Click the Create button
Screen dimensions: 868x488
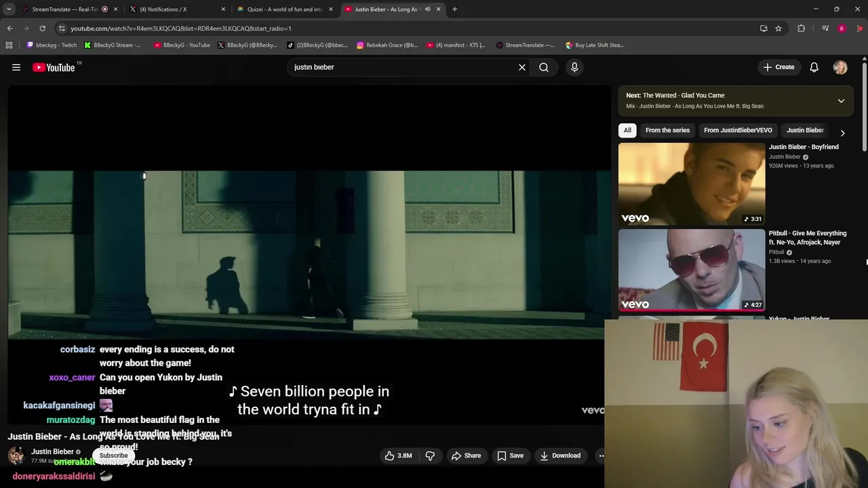point(778,67)
